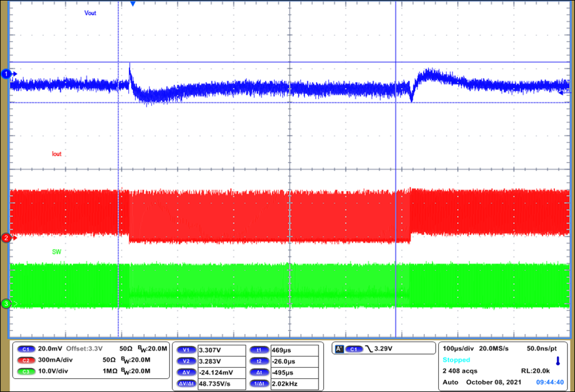The height and width of the screenshot is (392, 575).
Task: Click the 3.29V trigger level readout
Action: 383,349
